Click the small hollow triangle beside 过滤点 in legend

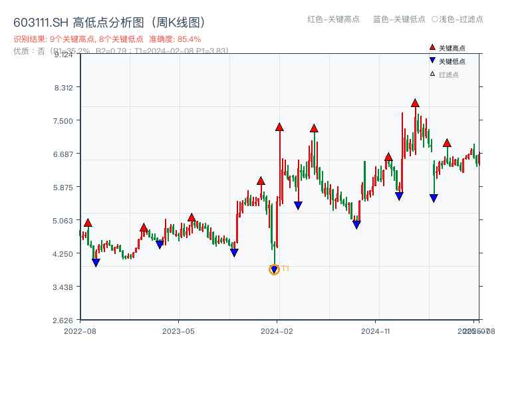coord(432,74)
